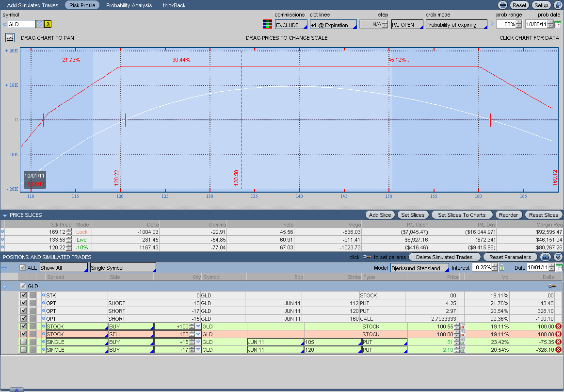The height and width of the screenshot is (392, 564).
Task: Collapse the Price Slices section
Action: (x=5, y=215)
